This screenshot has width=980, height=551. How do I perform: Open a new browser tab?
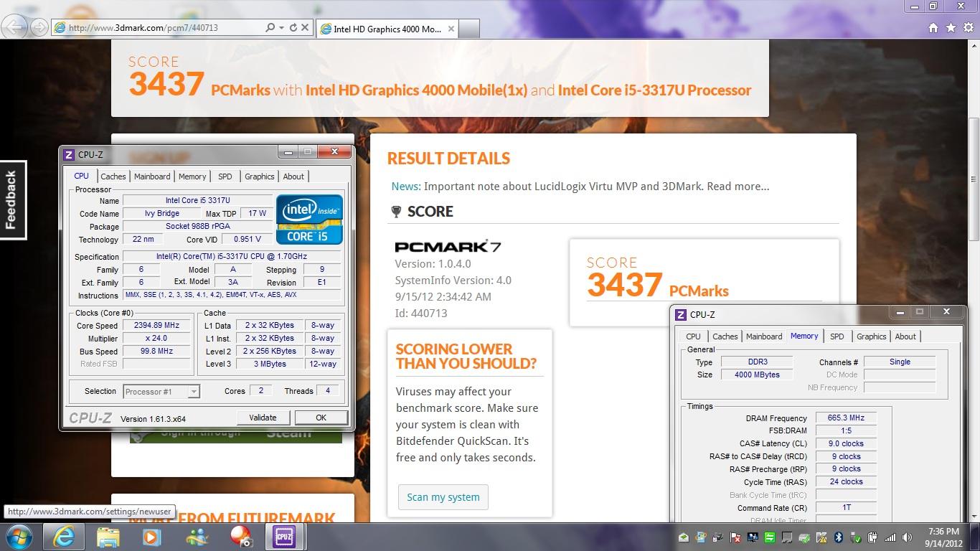[x=468, y=29]
